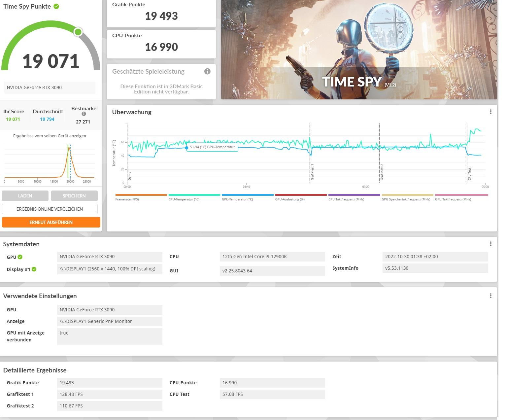Open the Systemdaten three-dot options menu

(490, 244)
